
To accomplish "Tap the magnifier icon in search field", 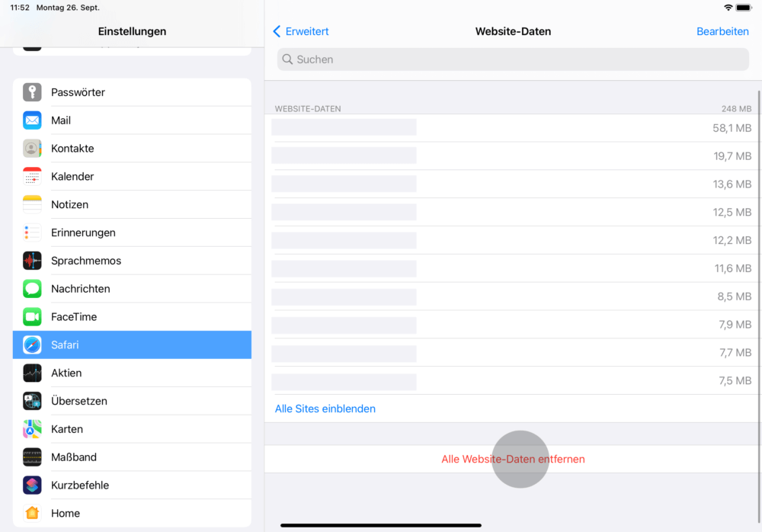I will point(287,59).
